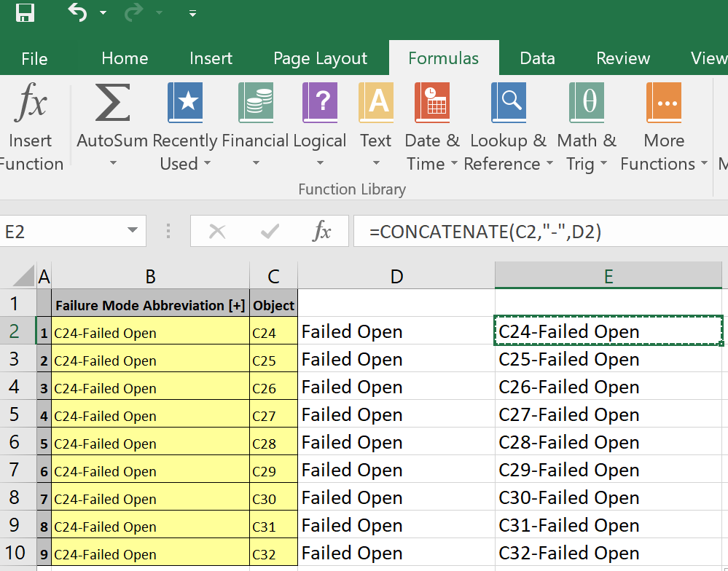Viewport: 728px width, 571px height.
Task: Click cell C10 containing C32
Action: [273, 553]
